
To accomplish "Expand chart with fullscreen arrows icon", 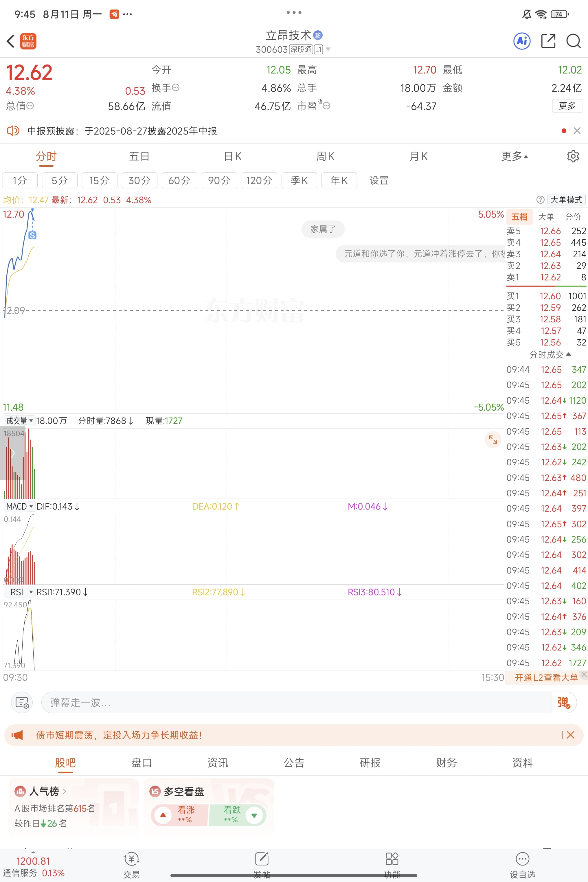I will pyautogui.click(x=493, y=440).
